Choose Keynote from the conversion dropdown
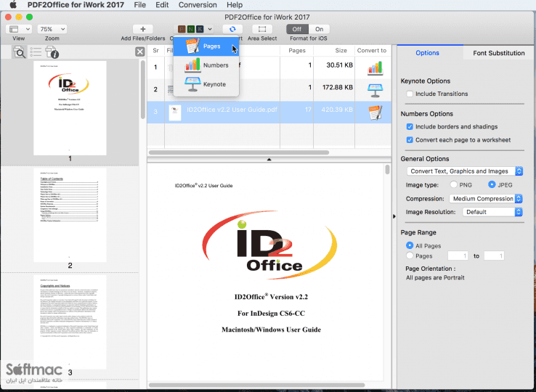Viewport: 536px width, 392px height. click(x=206, y=84)
